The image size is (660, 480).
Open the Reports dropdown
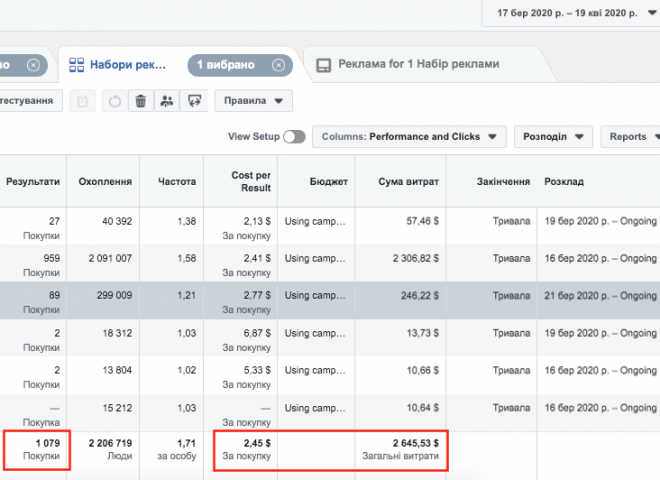point(631,137)
